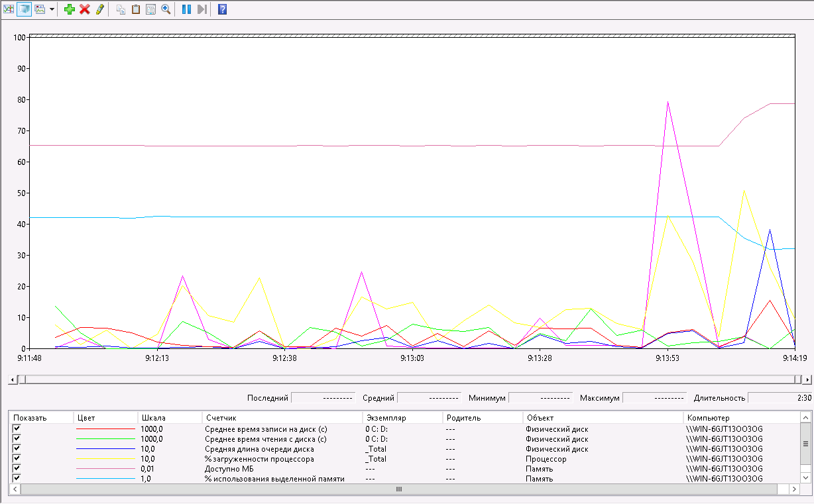
Task: Click the counter list horizontal scrollbar's left arrow
Action: (15, 489)
